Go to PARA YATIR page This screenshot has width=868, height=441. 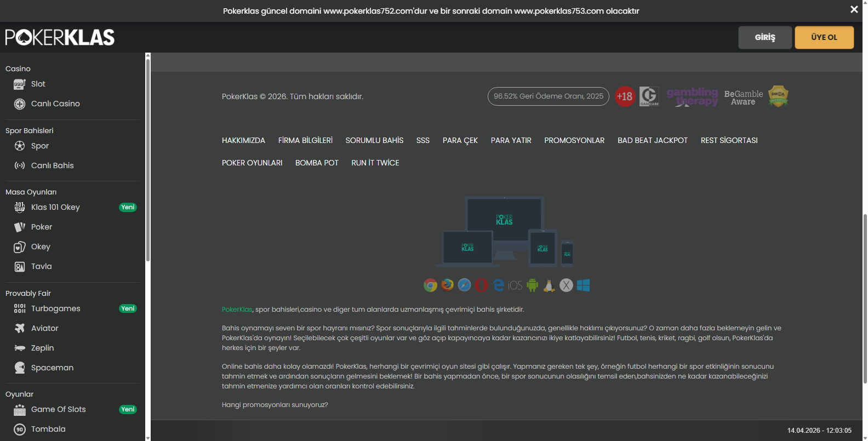[511, 140]
